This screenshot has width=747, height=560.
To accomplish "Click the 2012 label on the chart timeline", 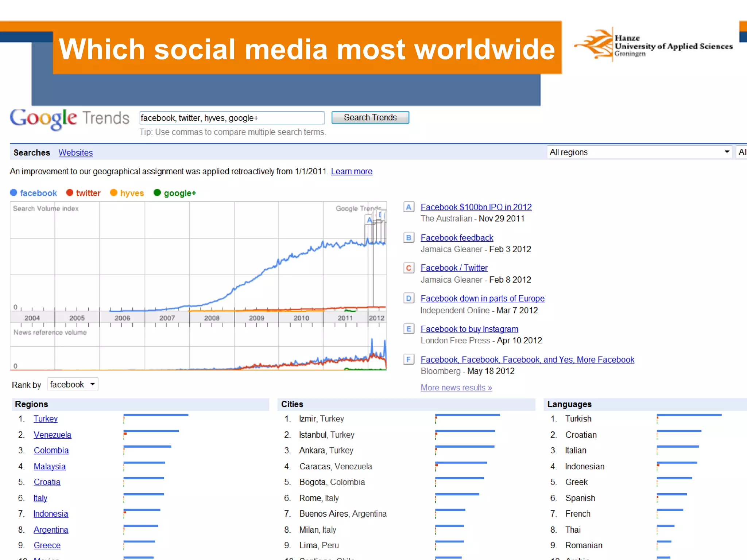I will pyautogui.click(x=376, y=318).
